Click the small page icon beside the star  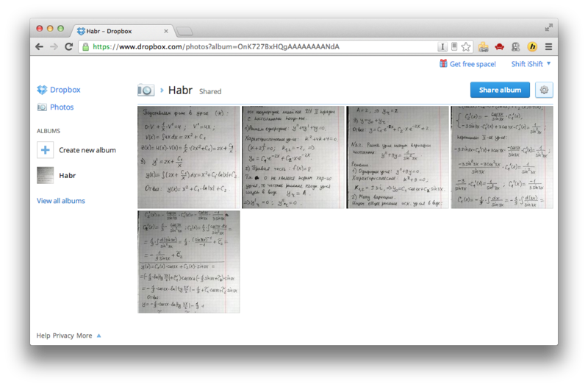tap(454, 46)
